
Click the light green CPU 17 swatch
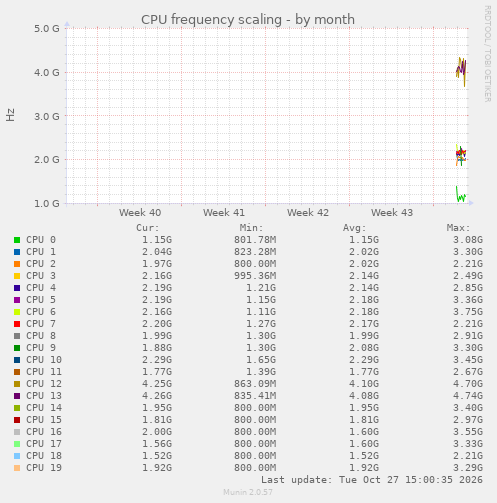[x=17, y=444]
